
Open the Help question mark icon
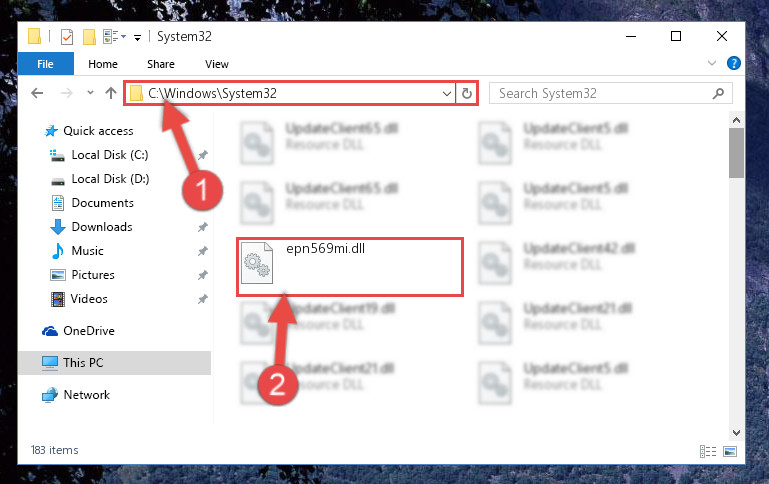[x=734, y=63]
